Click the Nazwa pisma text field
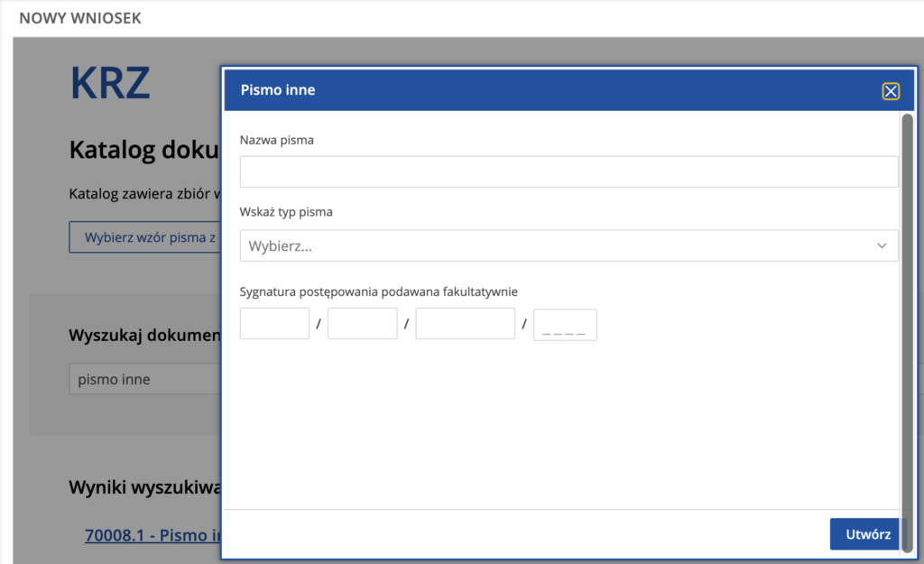 (568, 171)
